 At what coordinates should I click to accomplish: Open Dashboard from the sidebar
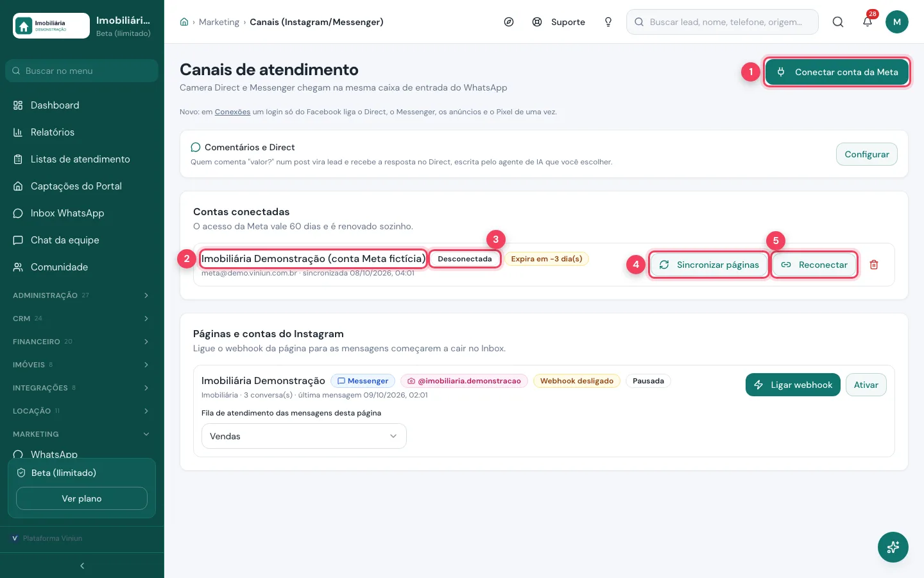82,105
